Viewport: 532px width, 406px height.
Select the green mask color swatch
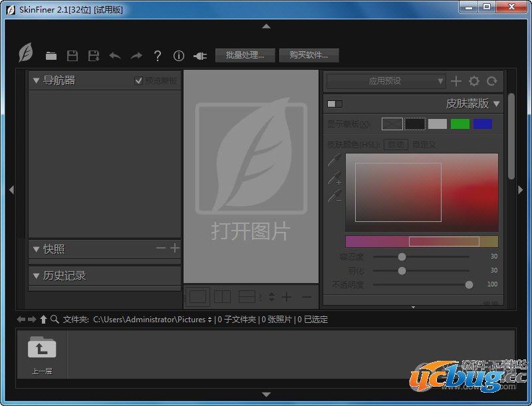460,124
